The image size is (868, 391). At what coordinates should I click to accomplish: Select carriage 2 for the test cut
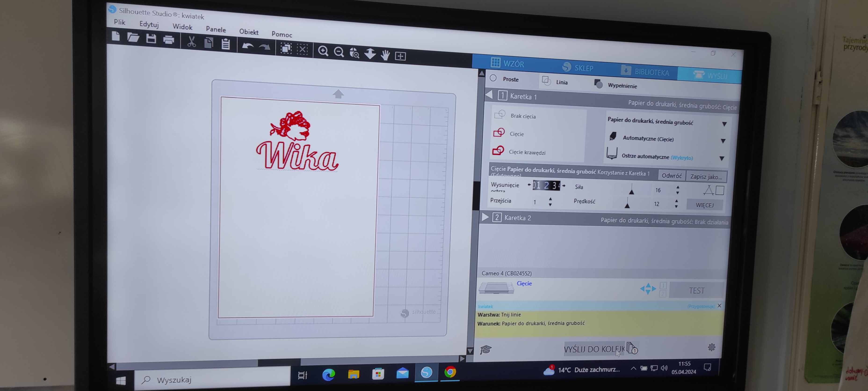(x=662, y=294)
